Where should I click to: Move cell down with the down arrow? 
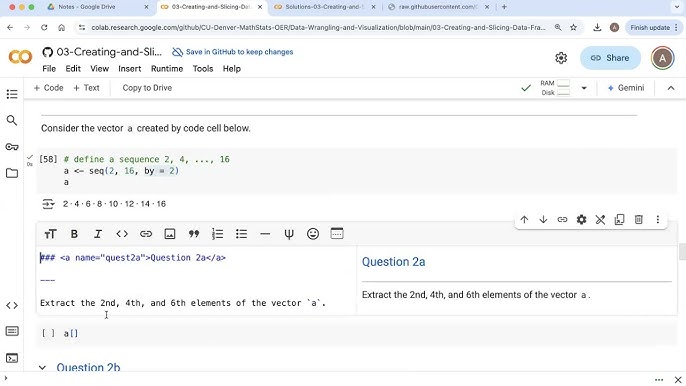pyautogui.click(x=543, y=219)
